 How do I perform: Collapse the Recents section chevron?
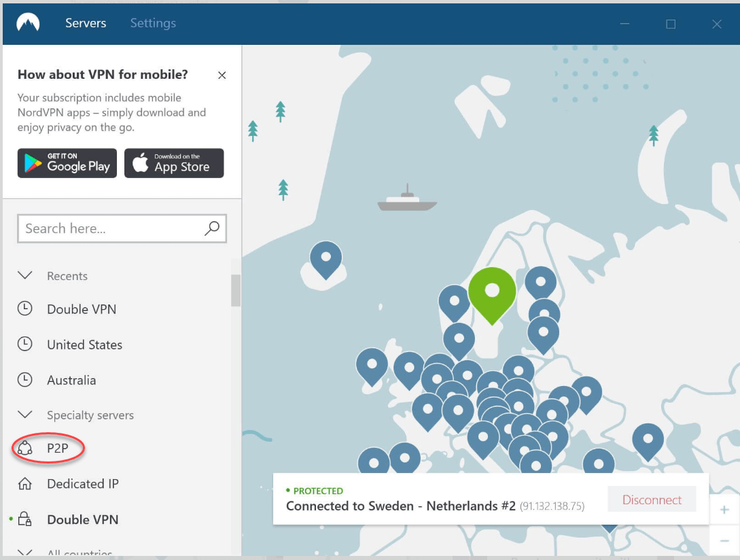(24, 275)
